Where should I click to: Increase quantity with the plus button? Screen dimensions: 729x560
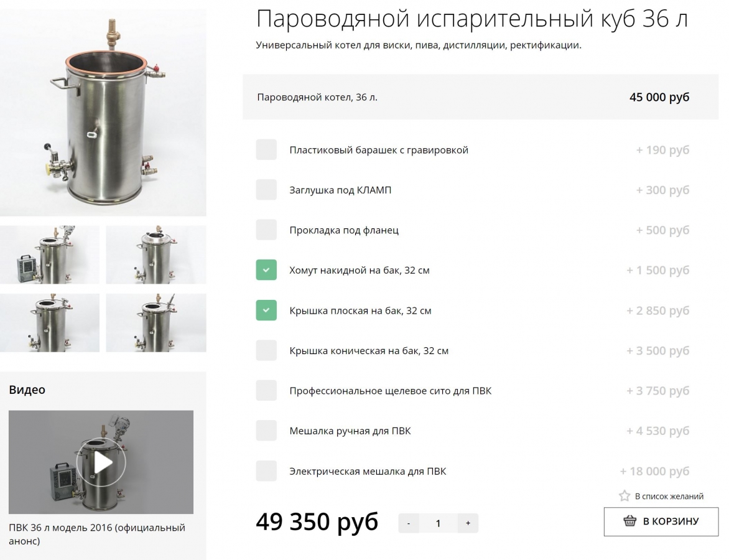point(468,523)
